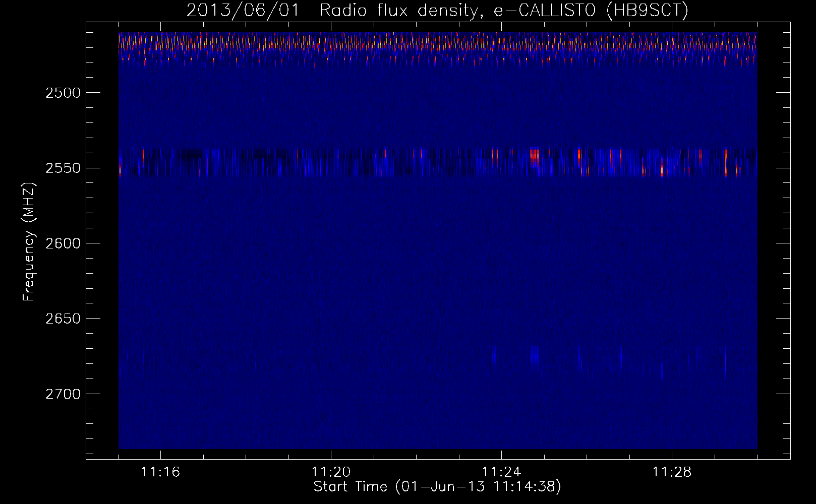
Task: Select the 2600 frequency axis label
Action: click(x=63, y=243)
